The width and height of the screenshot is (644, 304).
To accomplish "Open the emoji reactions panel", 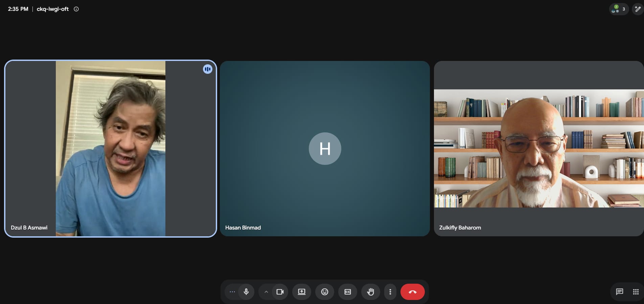I will [x=325, y=292].
